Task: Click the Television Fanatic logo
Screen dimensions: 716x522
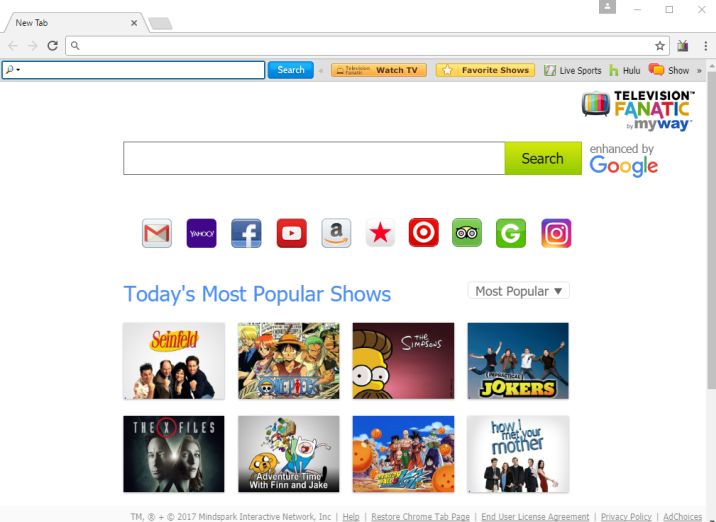Action: (638, 110)
